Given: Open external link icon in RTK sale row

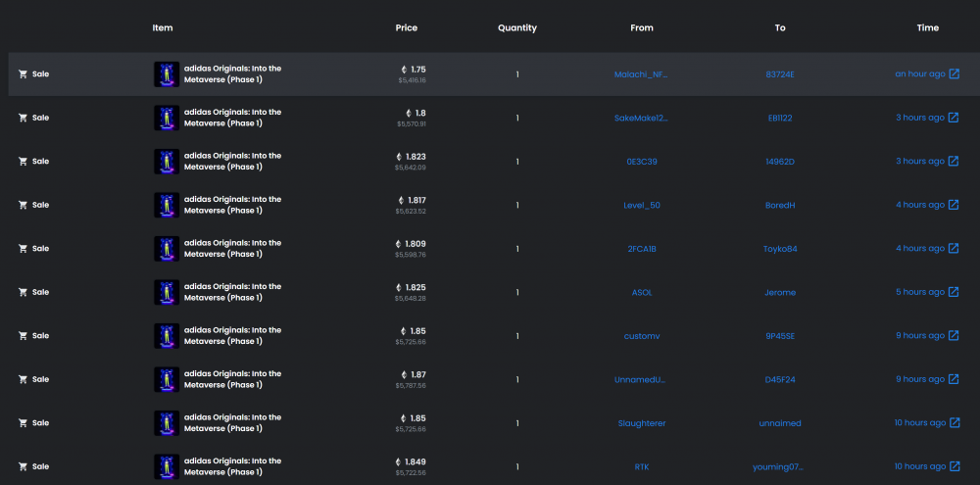Looking at the screenshot, I should coord(954,466).
